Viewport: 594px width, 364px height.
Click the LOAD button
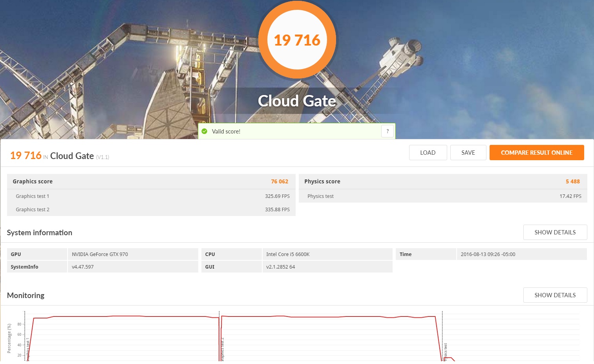click(428, 153)
